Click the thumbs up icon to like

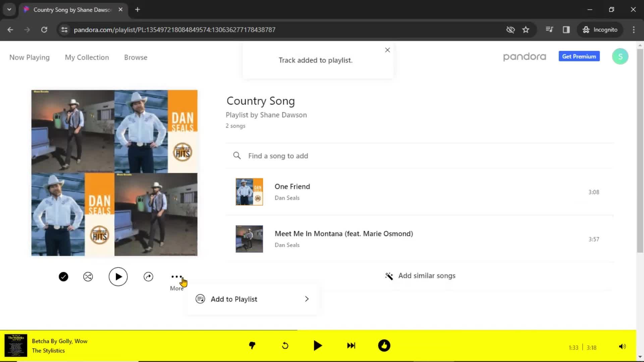point(384,346)
